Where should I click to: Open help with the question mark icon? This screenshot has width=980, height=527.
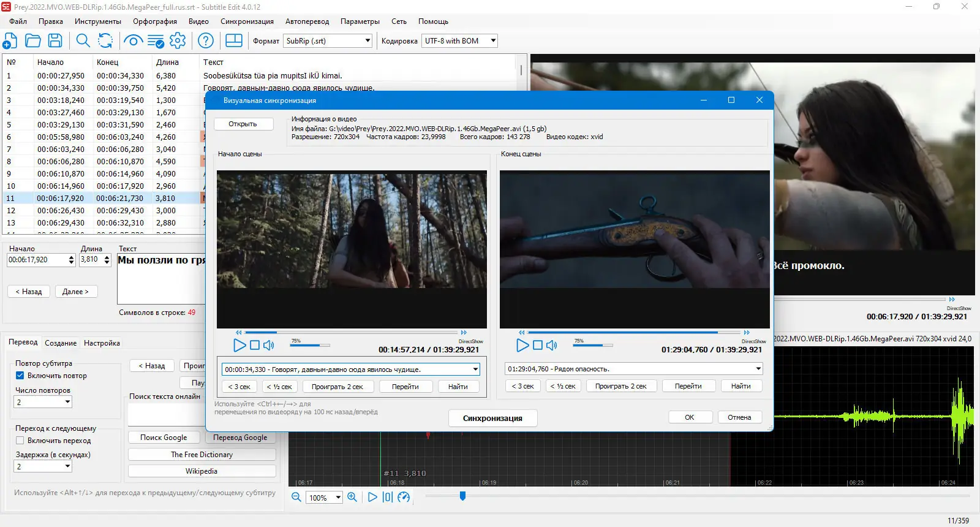pyautogui.click(x=206, y=41)
